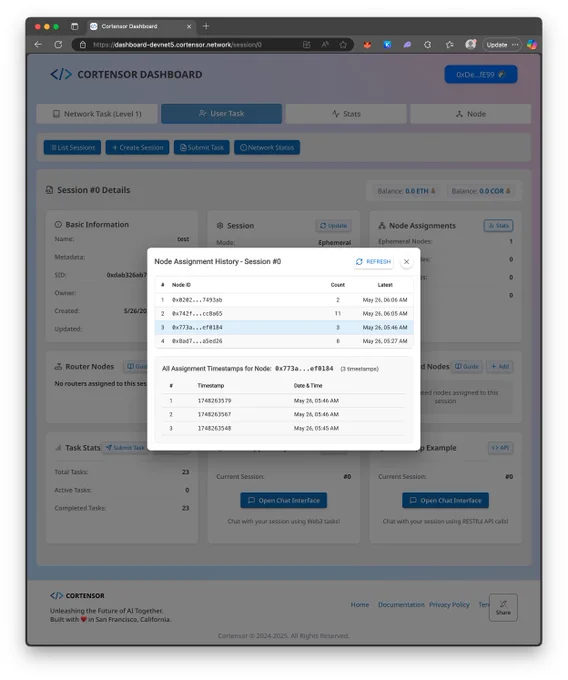The width and height of the screenshot is (568, 680).
Task: Click the site lock icon in address bar
Action: (x=83, y=44)
